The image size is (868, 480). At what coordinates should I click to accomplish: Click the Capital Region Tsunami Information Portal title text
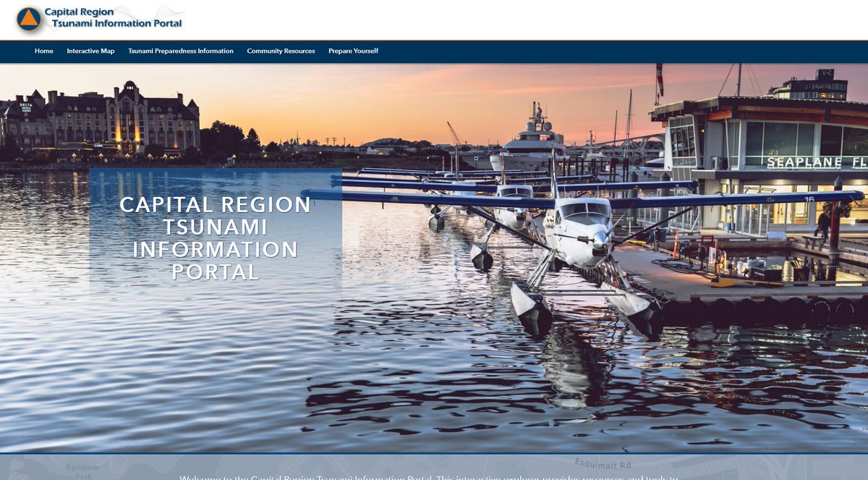[113, 18]
